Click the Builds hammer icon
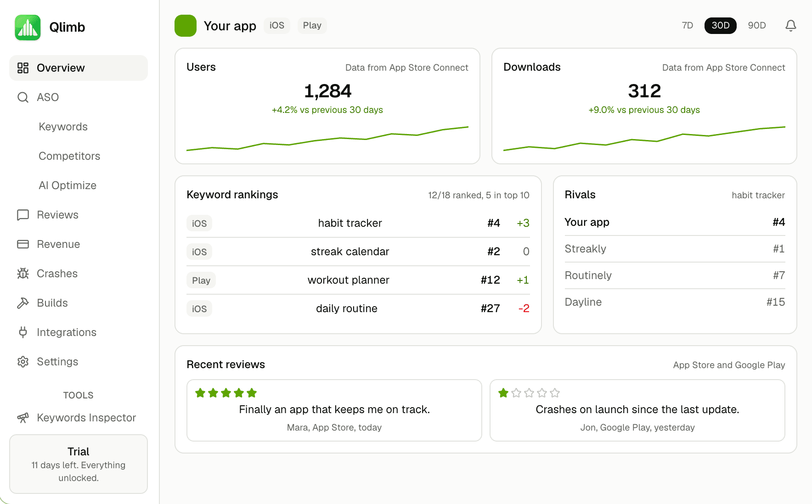The width and height of the screenshot is (812, 504). 23,303
